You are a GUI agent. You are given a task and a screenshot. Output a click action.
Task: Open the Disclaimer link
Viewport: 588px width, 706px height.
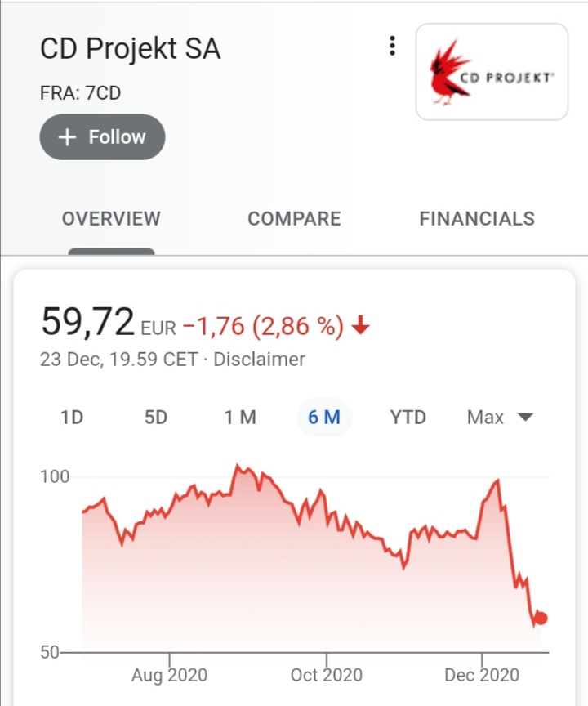(x=259, y=359)
